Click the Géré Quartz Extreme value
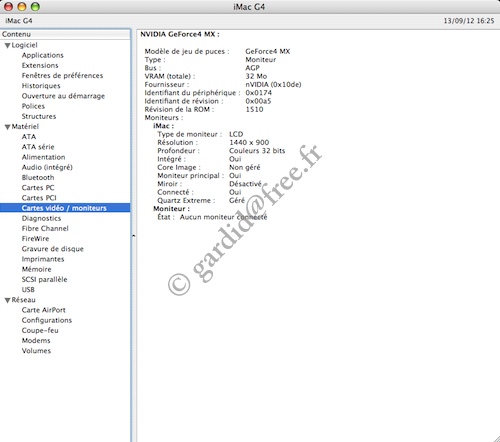Screen dimensions: 500x442 pyautogui.click(x=237, y=200)
